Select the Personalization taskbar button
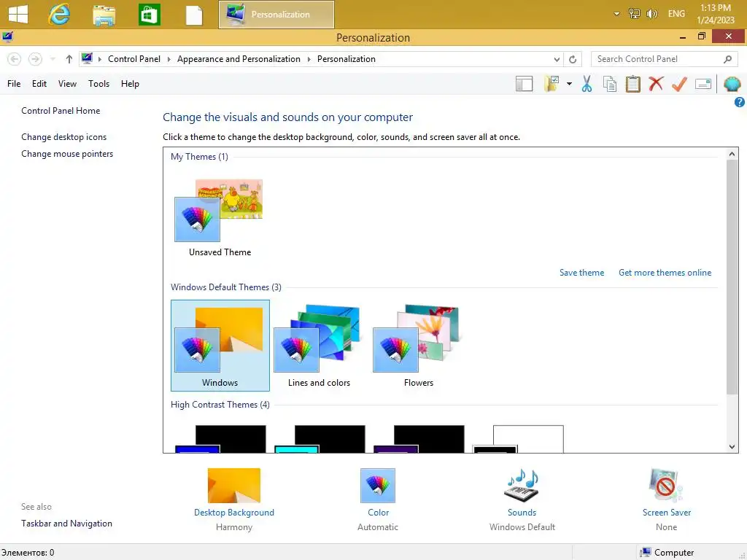Screen dimensions: 747x560 pyautogui.click(x=276, y=15)
